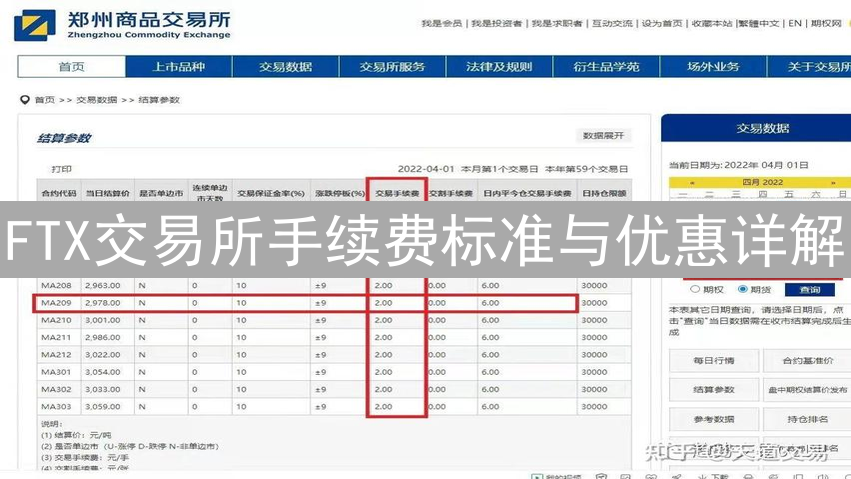Click settlement price 3,054.00
This screenshot has width=851, height=479.
click(103, 372)
